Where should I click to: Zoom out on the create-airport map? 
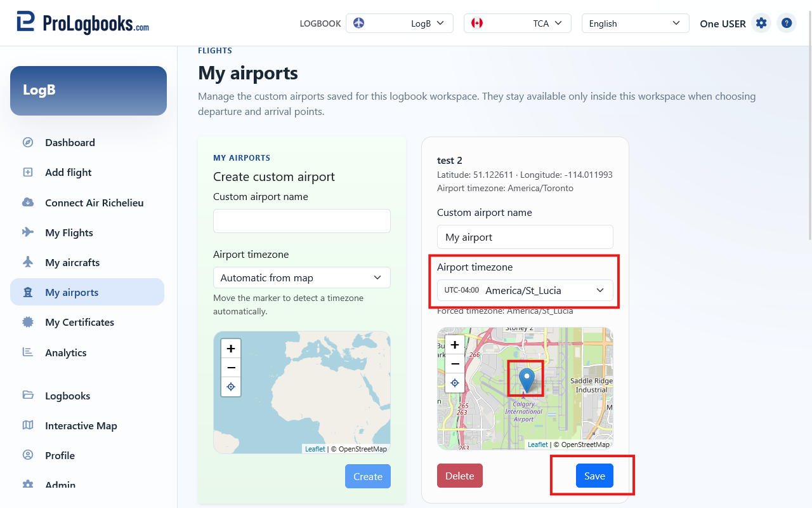(231, 368)
